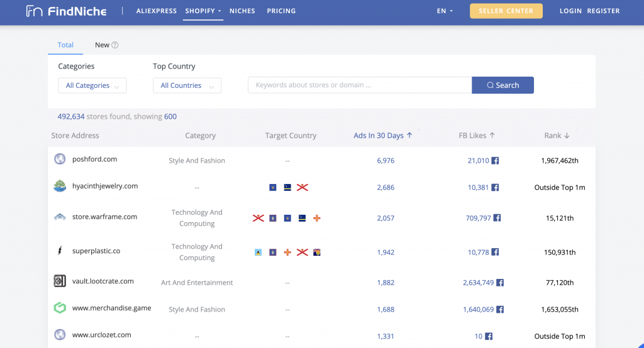Click the 15,121th rank value
This screenshot has width=644, height=348.
[560, 218]
